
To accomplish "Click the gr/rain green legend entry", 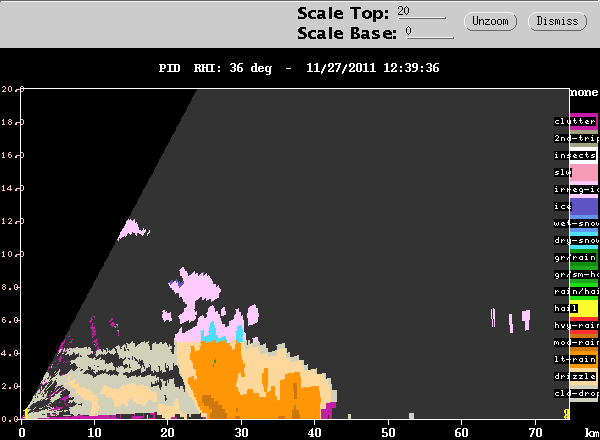I will [x=575, y=257].
